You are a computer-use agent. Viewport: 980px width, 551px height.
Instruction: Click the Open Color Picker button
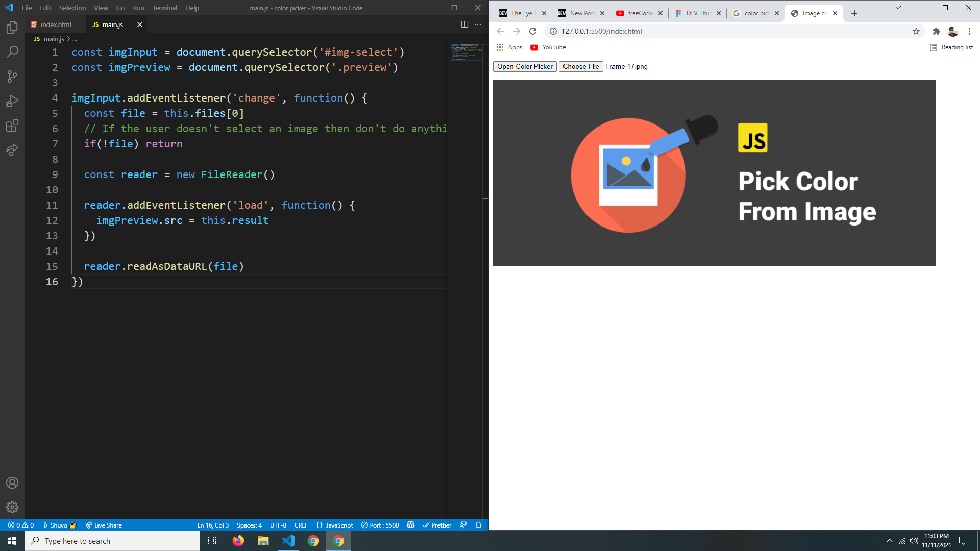pos(524,66)
